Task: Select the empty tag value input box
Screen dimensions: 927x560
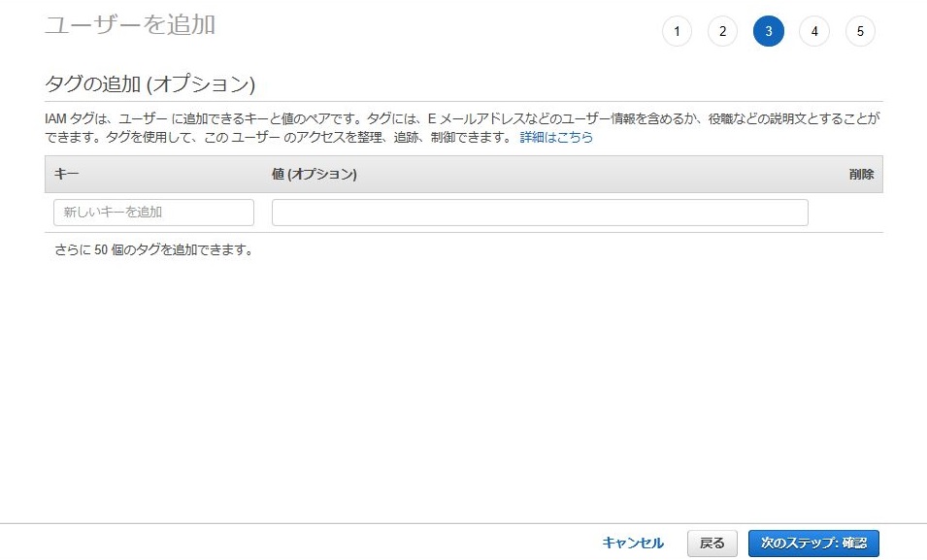Action: click(540, 212)
